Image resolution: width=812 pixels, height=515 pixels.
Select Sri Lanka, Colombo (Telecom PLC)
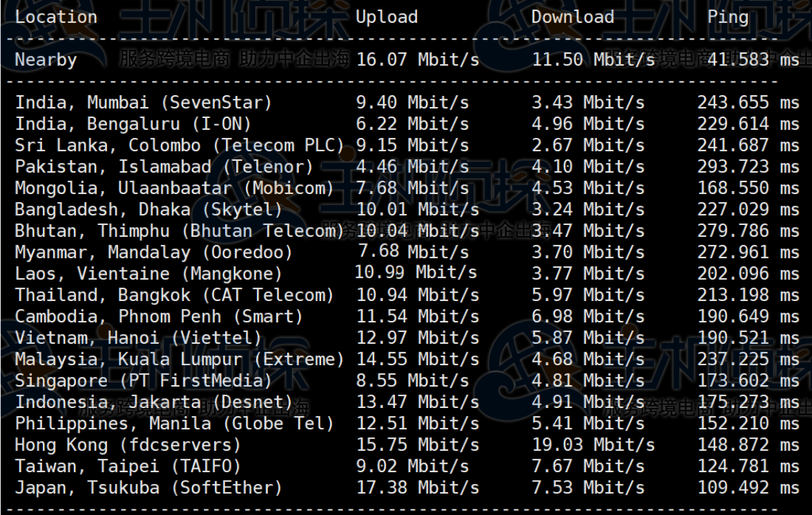(x=179, y=146)
